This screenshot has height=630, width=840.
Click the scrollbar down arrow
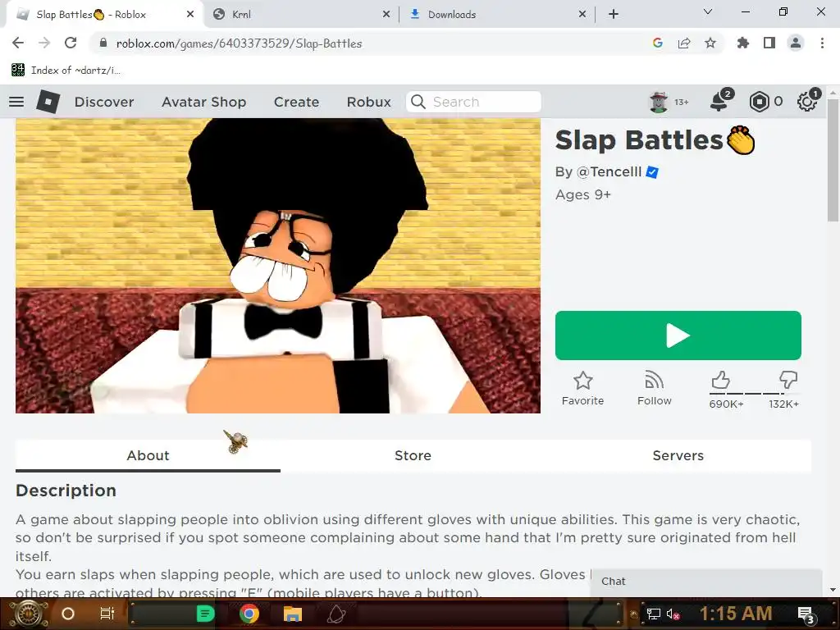pyautogui.click(x=833, y=590)
